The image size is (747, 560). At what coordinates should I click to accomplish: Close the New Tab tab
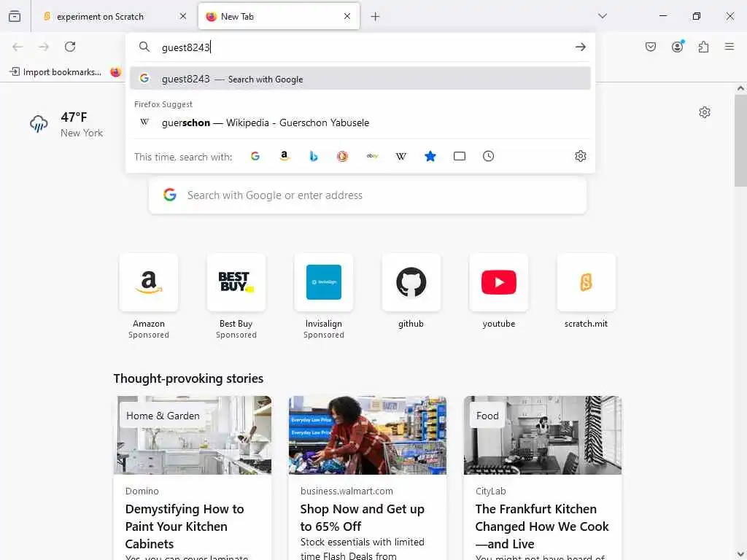click(347, 16)
